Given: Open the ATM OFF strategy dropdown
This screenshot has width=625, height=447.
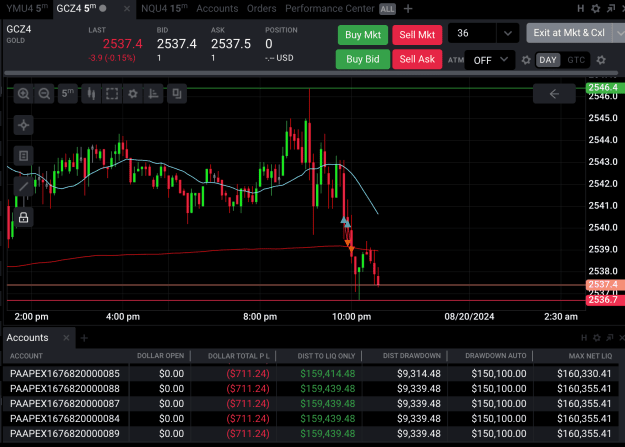Looking at the screenshot, I should pyautogui.click(x=490, y=60).
